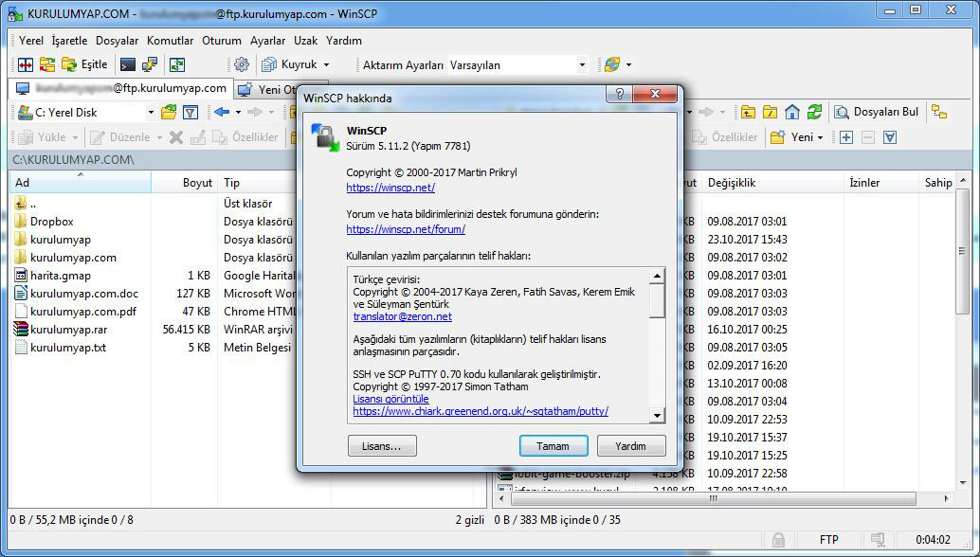Click the local panel filter icon
The image size is (980, 557).
(191, 112)
